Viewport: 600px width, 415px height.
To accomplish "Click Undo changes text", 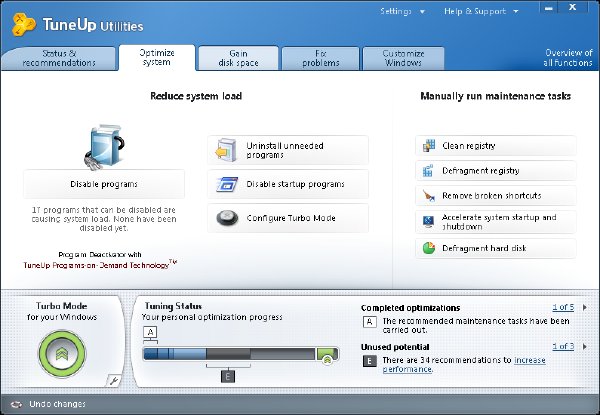I will point(57,404).
